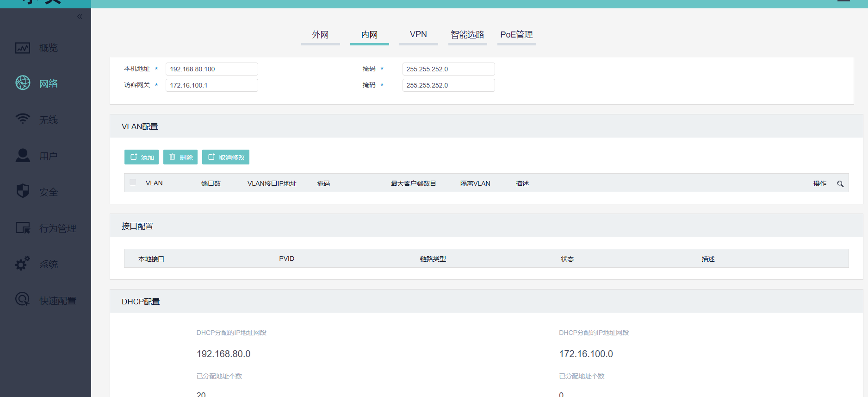Open the 无线 wifi icon

[x=23, y=119]
